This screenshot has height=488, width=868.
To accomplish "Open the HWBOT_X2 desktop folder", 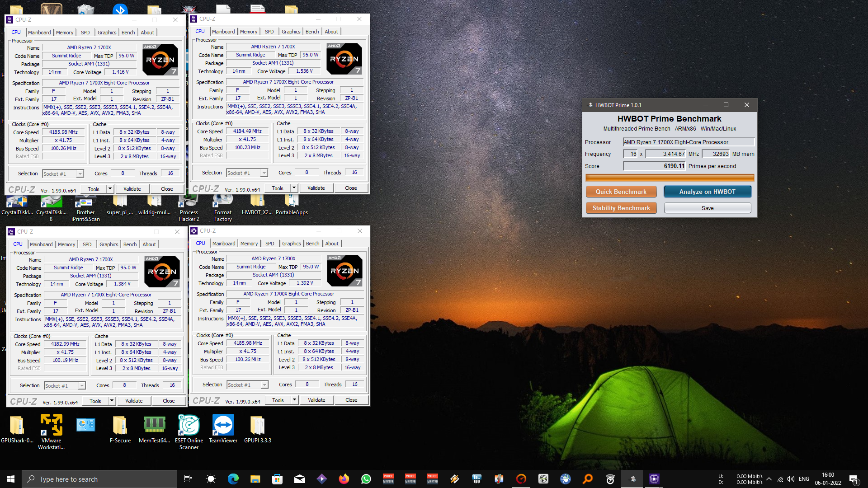I will pyautogui.click(x=257, y=206).
